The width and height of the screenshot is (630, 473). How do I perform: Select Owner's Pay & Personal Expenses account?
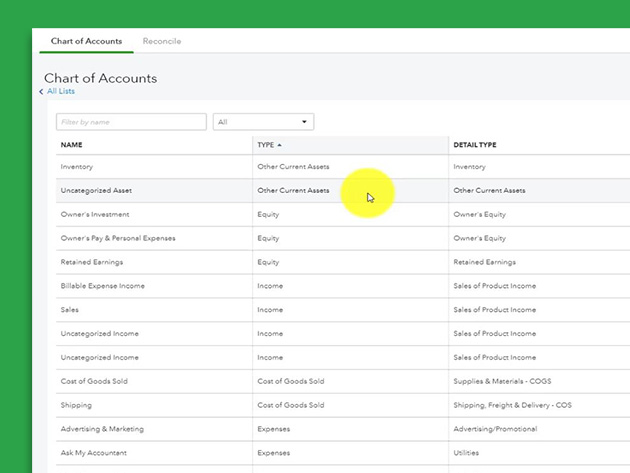click(x=118, y=238)
